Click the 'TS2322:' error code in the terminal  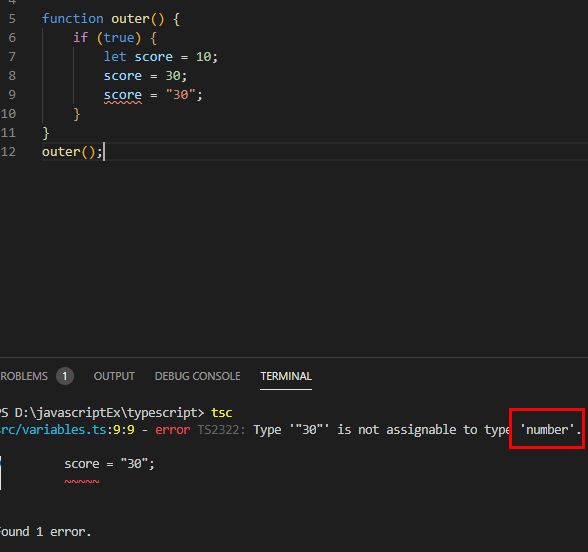pyautogui.click(x=221, y=430)
